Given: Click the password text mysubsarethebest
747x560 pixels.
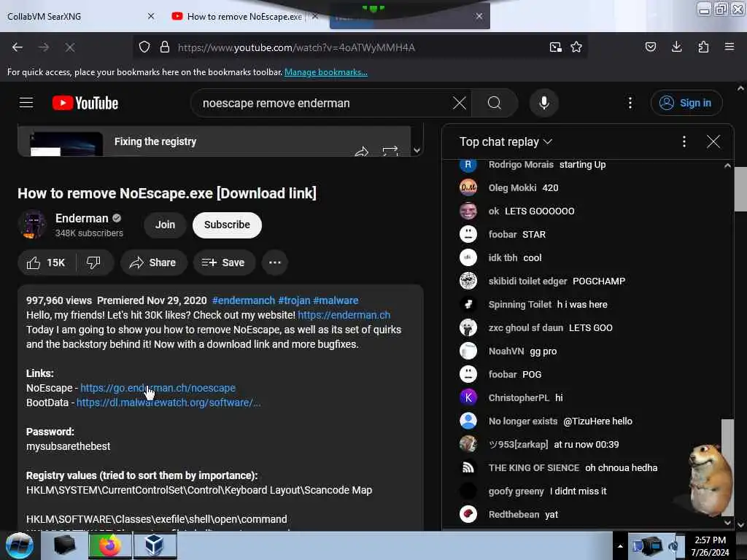Looking at the screenshot, I should tap(68, 446).
